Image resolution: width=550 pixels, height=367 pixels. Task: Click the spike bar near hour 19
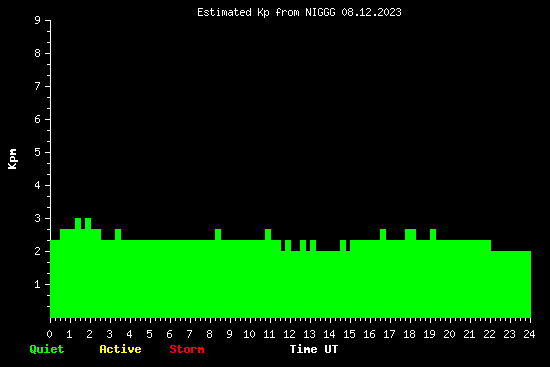pos(433,234)
